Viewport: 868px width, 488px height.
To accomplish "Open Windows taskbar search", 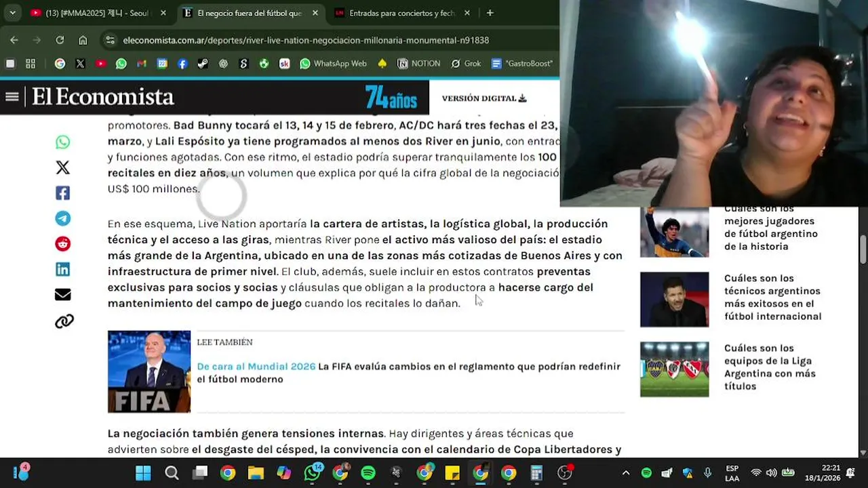I will (172, 473).
